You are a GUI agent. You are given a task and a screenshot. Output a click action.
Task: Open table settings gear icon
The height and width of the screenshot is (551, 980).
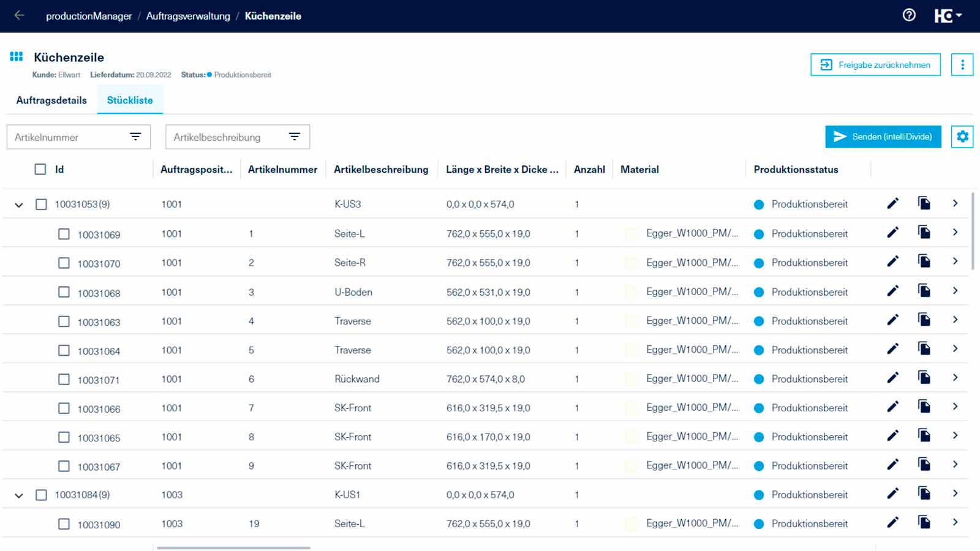962,137
